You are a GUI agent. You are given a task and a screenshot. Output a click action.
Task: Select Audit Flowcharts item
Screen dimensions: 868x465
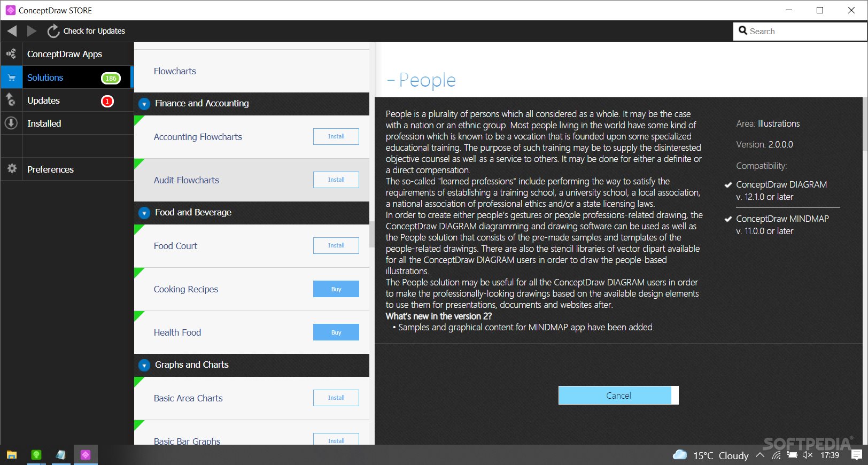187,180
